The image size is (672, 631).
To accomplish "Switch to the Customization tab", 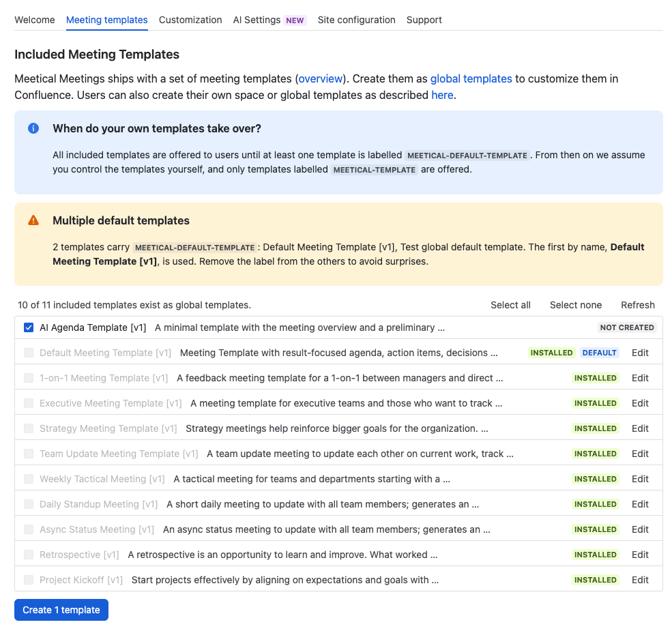I will 190,20.
